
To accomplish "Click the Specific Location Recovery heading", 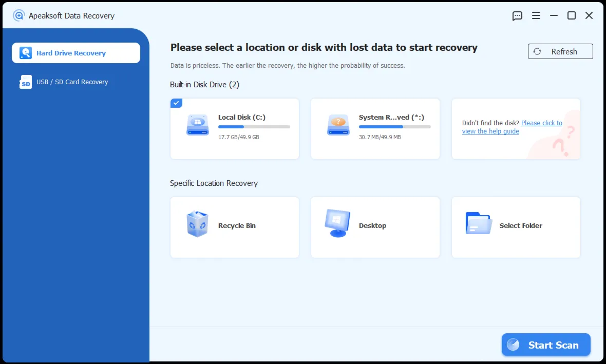I will pyautogui.click(x=214, y=183).
